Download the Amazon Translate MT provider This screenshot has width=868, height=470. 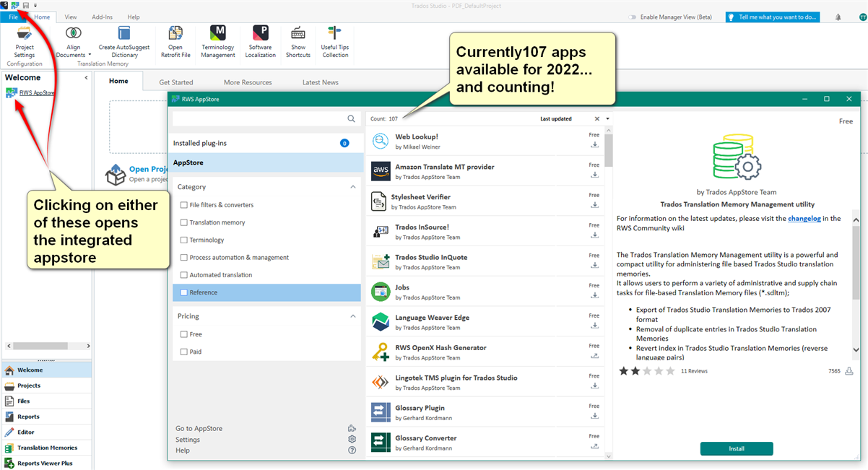(x=594, y=175)
